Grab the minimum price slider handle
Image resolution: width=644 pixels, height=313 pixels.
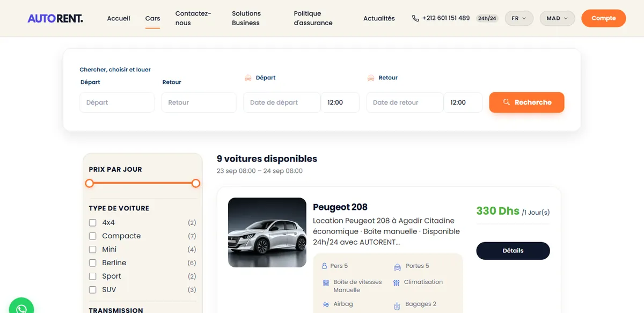(90, 184)
